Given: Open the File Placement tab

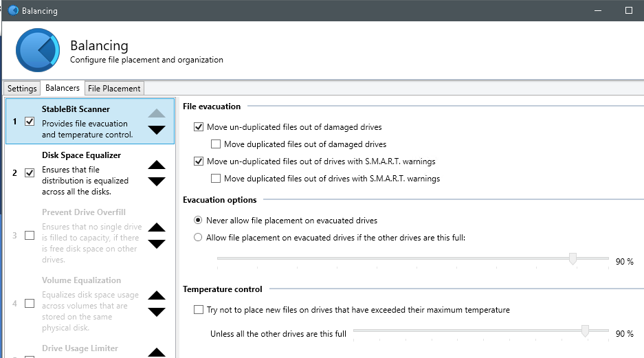Looking at the screenshot, I should (114, 88).
